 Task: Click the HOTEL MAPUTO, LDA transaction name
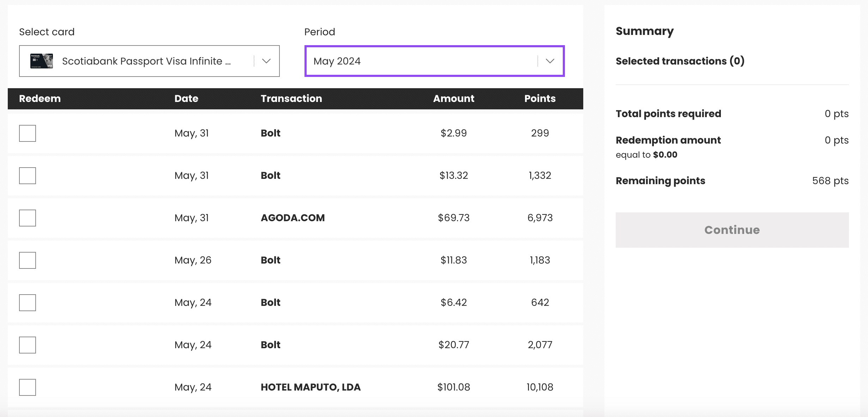click(311, 387)
